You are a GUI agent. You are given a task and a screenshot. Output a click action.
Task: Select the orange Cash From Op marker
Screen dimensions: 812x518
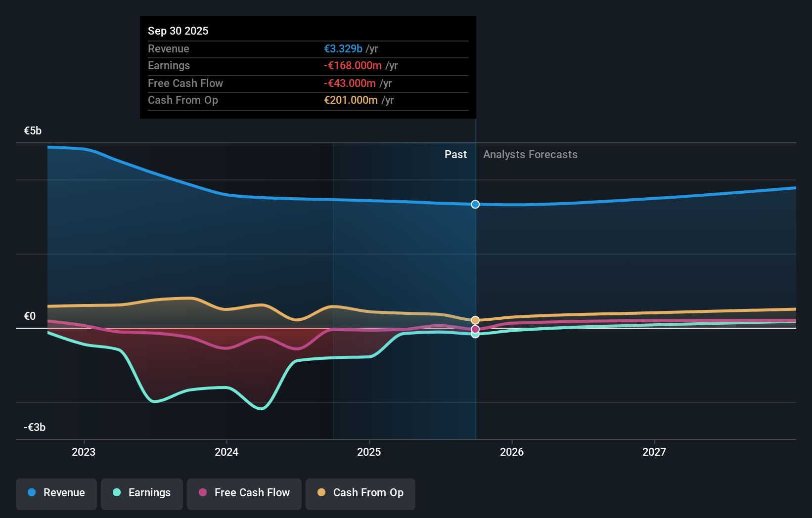tap(475, 320)
